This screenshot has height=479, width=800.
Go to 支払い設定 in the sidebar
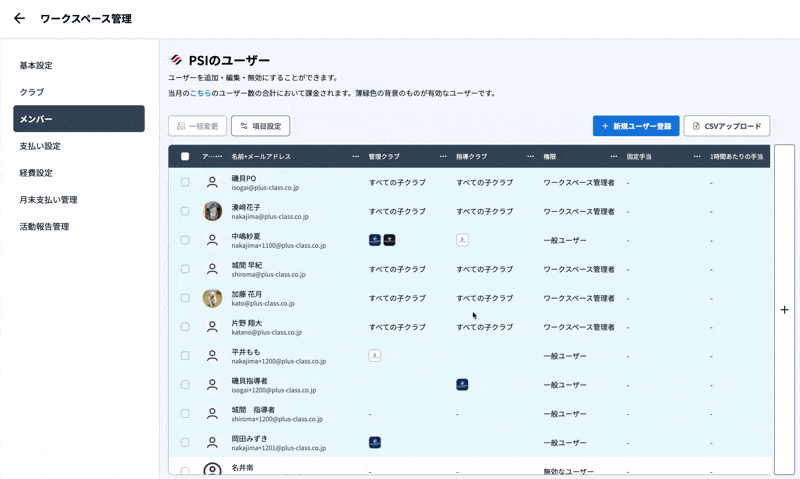(x=40, y=146)
